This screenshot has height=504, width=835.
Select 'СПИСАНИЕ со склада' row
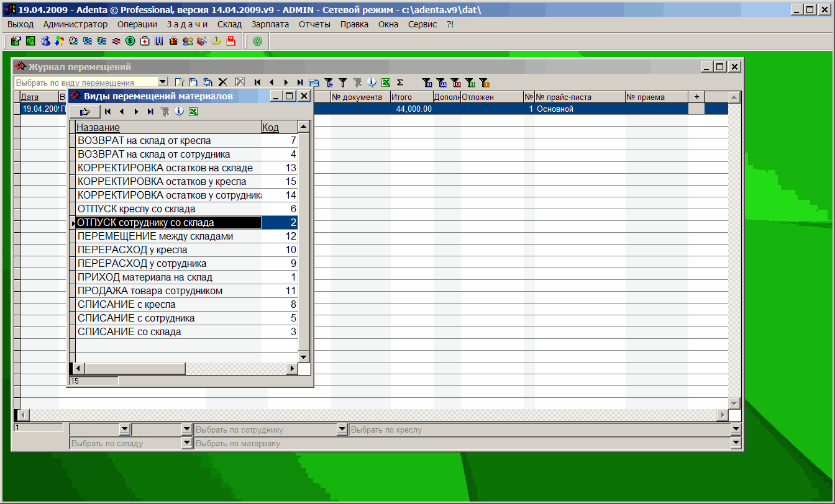(x=168, y=332)
